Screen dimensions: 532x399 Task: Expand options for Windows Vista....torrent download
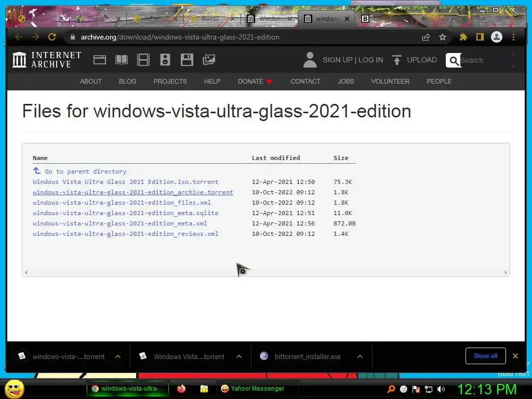pyautogui.click(x=239, y=356)
